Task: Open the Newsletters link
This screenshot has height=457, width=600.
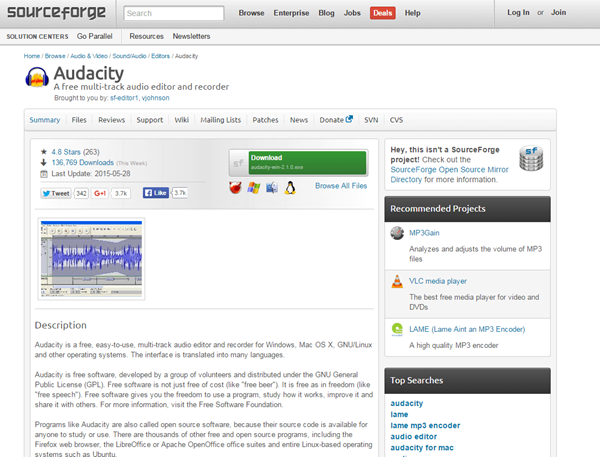Action: click(x=191, y=36)
